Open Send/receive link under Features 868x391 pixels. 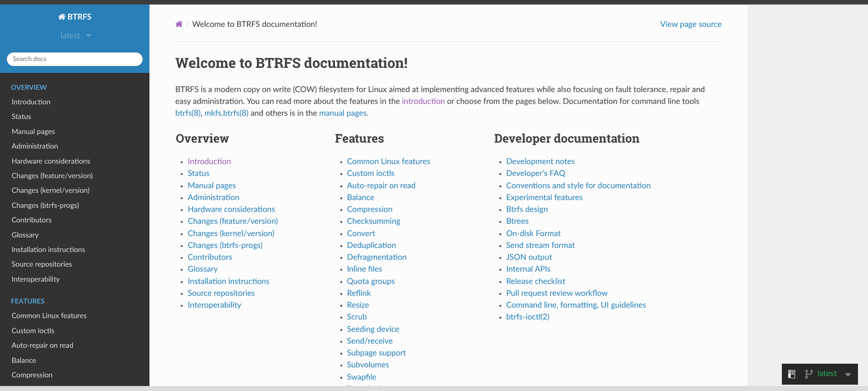click(x=370, y=341)
